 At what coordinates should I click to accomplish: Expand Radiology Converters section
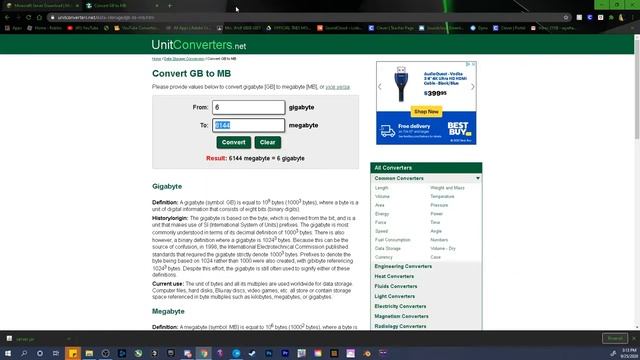pos(400,326)
